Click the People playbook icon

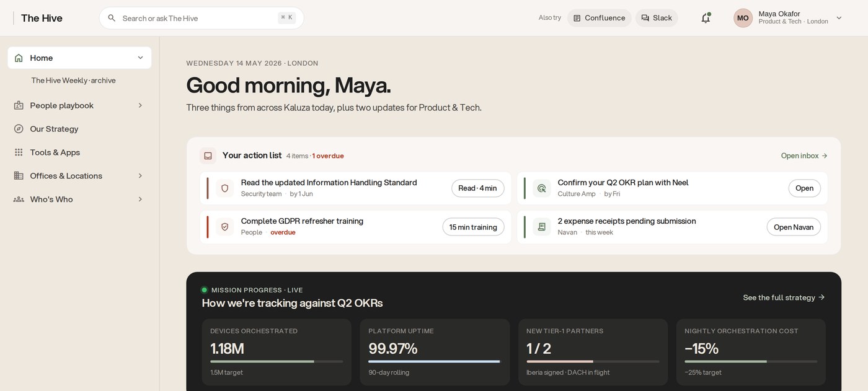[x=19, y=105]
